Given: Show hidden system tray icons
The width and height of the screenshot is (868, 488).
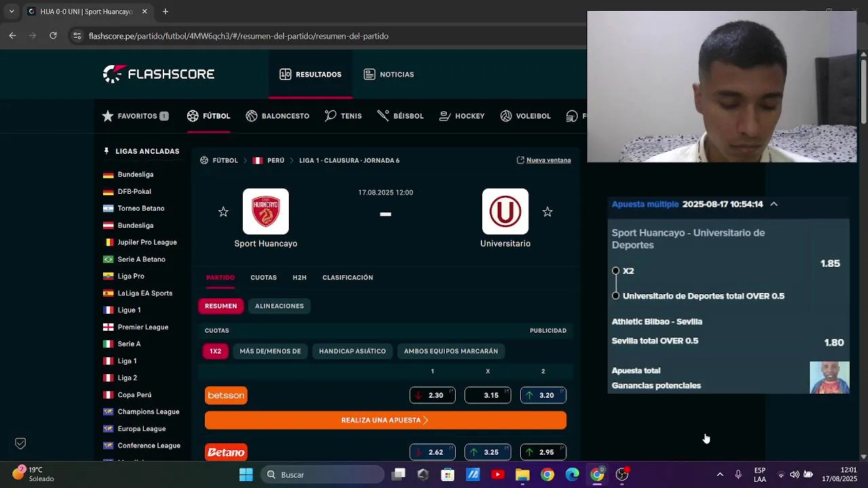Looking at the screenshot, I should [x=719, y=474].
